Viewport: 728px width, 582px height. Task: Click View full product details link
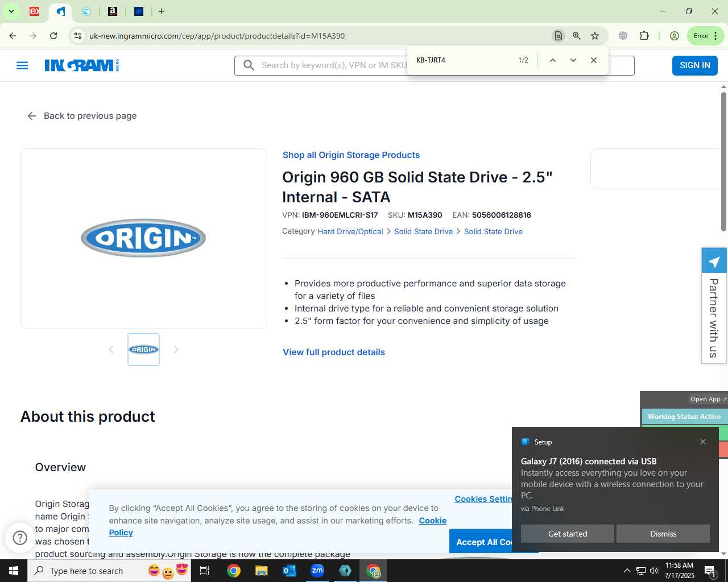(334, 352)
